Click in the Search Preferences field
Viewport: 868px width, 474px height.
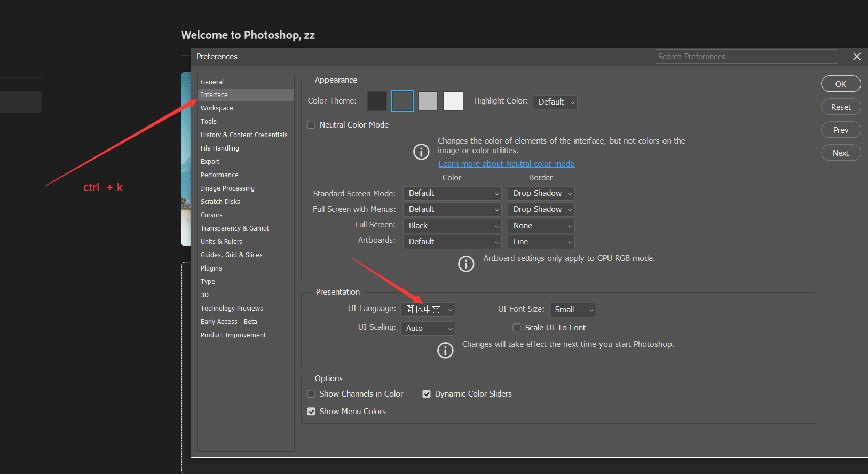click(746, 57)
